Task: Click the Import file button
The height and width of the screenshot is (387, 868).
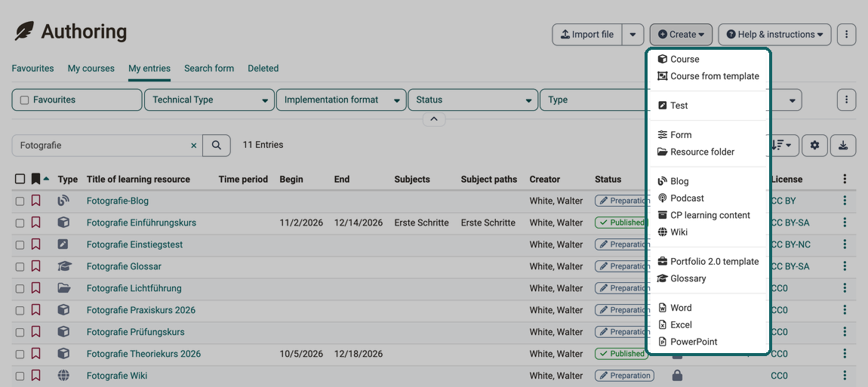Action: pyautogui.click(x=587, y=35)
